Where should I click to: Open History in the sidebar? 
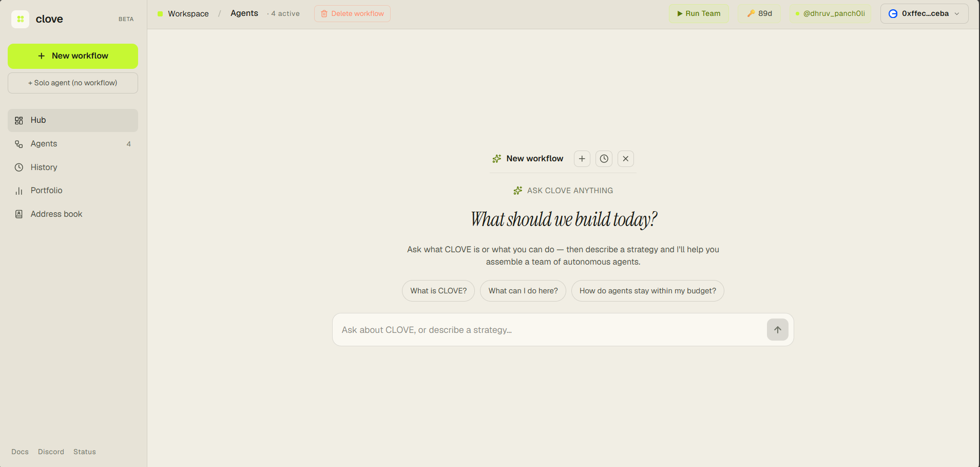coord(73,167)
